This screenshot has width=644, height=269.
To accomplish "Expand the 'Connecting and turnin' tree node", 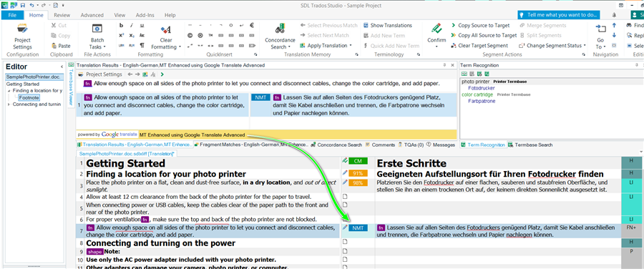I will (x=9, y=104).
